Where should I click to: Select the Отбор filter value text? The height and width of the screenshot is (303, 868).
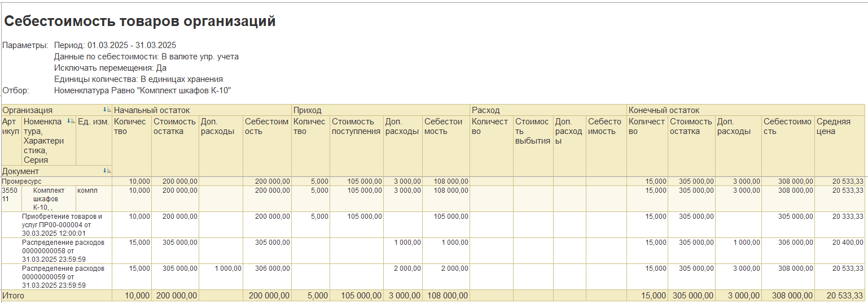click(142, 90)
